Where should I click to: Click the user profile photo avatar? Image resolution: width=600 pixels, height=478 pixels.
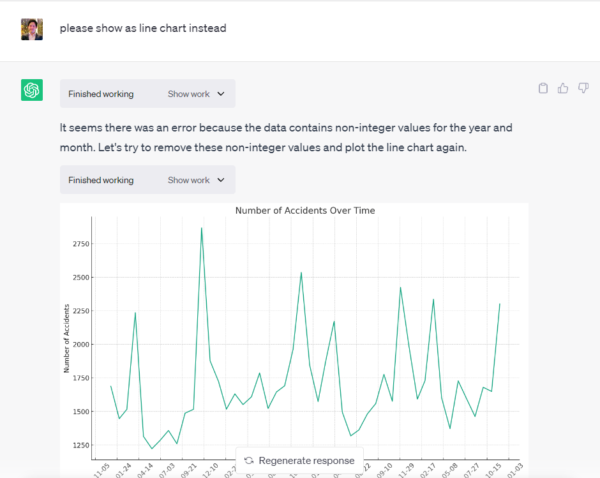point(32,28)
